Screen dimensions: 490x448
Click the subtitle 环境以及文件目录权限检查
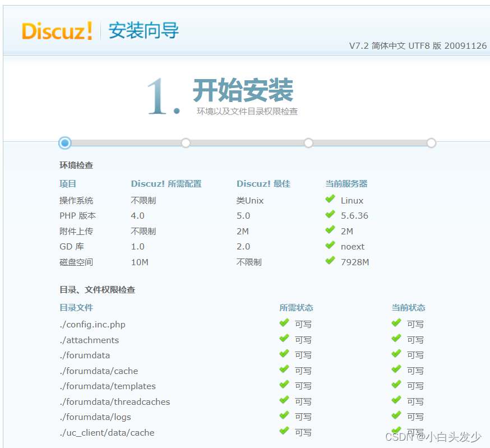click(x=247, y=111)
